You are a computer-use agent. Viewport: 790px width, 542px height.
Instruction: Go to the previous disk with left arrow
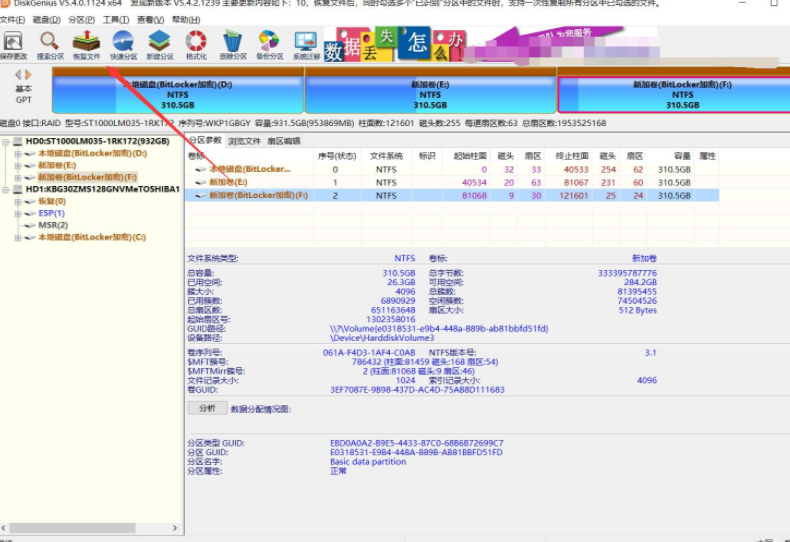17,75
